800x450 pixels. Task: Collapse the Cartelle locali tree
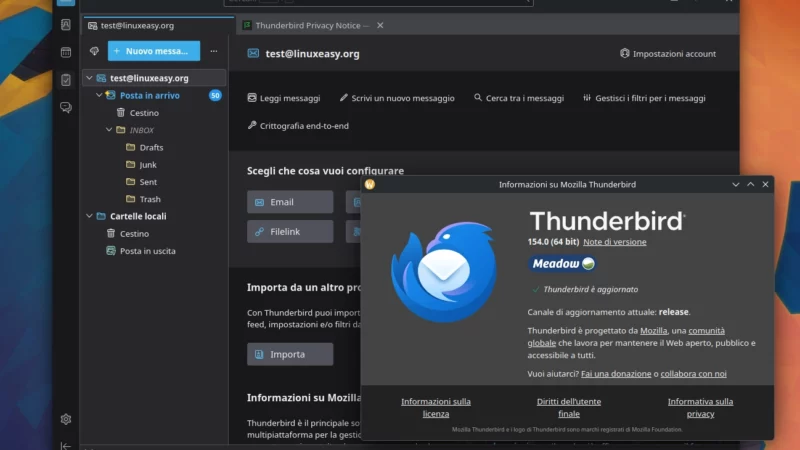(89, 216)
